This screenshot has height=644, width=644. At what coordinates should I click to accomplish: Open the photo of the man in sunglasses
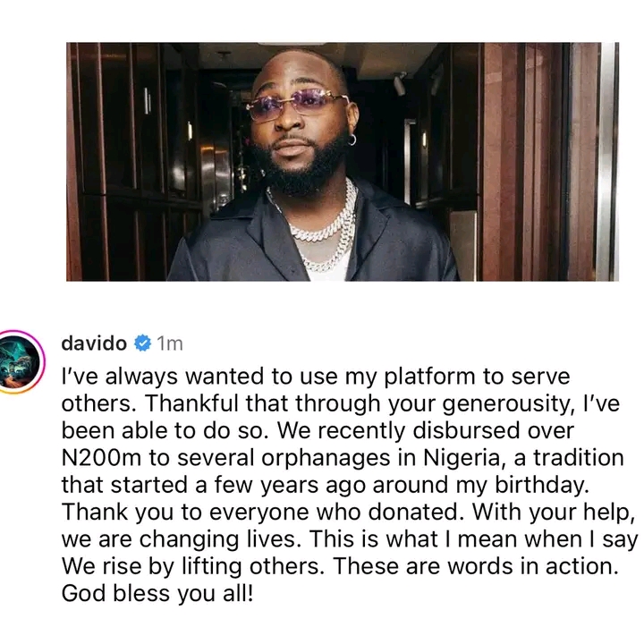[343, 162]
